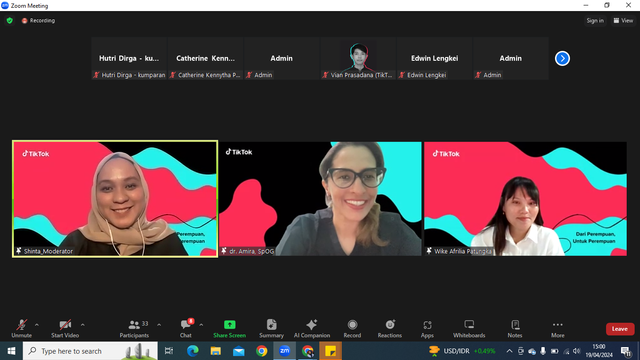
Task: Open the Chat panel
Action: (x=186, y=329)
